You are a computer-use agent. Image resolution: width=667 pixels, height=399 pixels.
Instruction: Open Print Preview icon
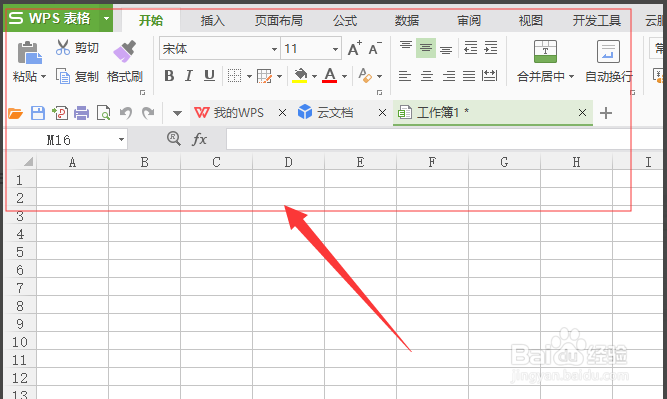click(x=103, y=113)
